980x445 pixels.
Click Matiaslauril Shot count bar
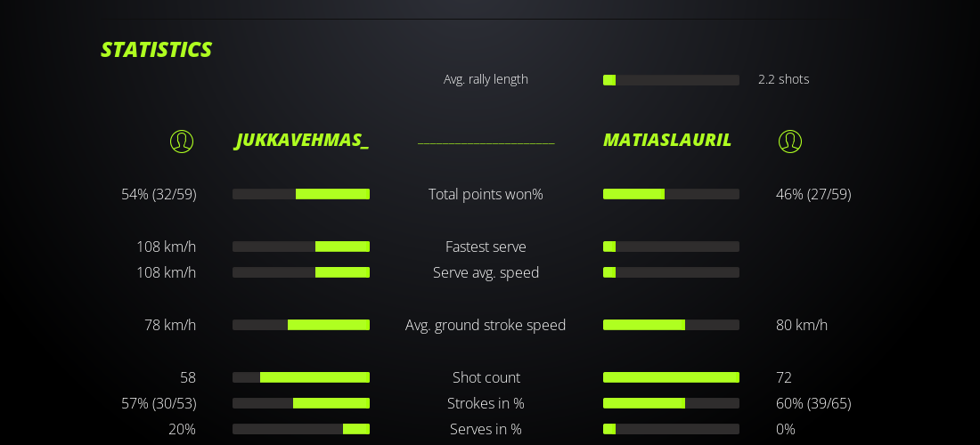[671, 377]
